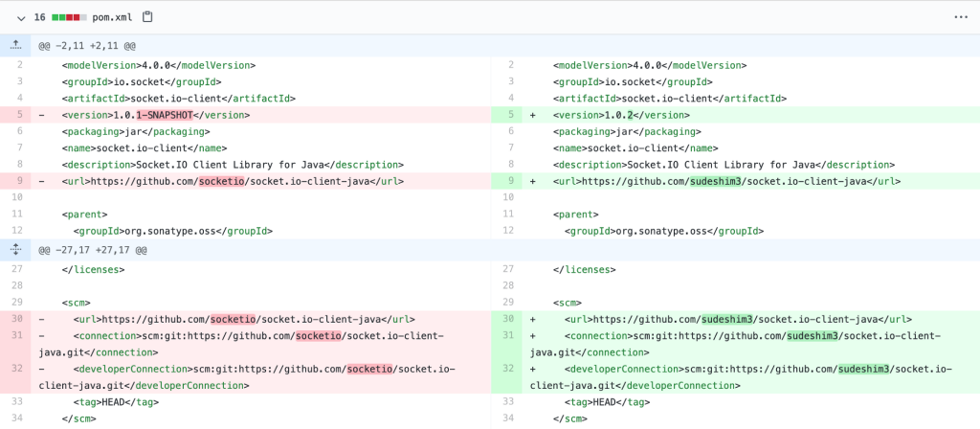980x429 pixels.
Task: Click the highlighted 1-SNAPSHOT text in deleted version
Action: coord(165,115)
